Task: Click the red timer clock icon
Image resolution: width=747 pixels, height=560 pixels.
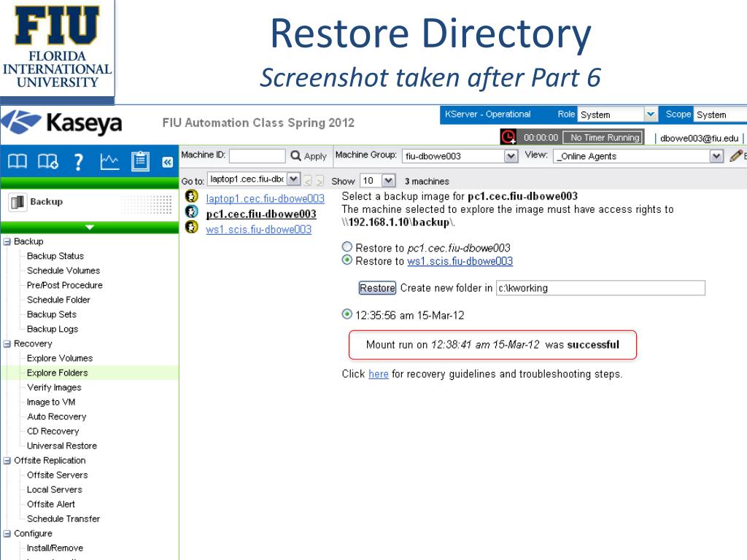Action: [x=508, y=137]
